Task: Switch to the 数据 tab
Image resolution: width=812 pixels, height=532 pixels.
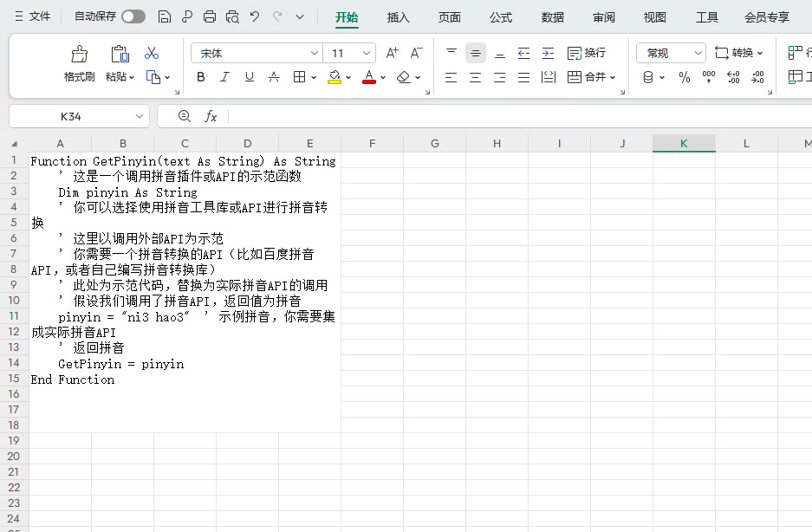Action: pos(552,17)
